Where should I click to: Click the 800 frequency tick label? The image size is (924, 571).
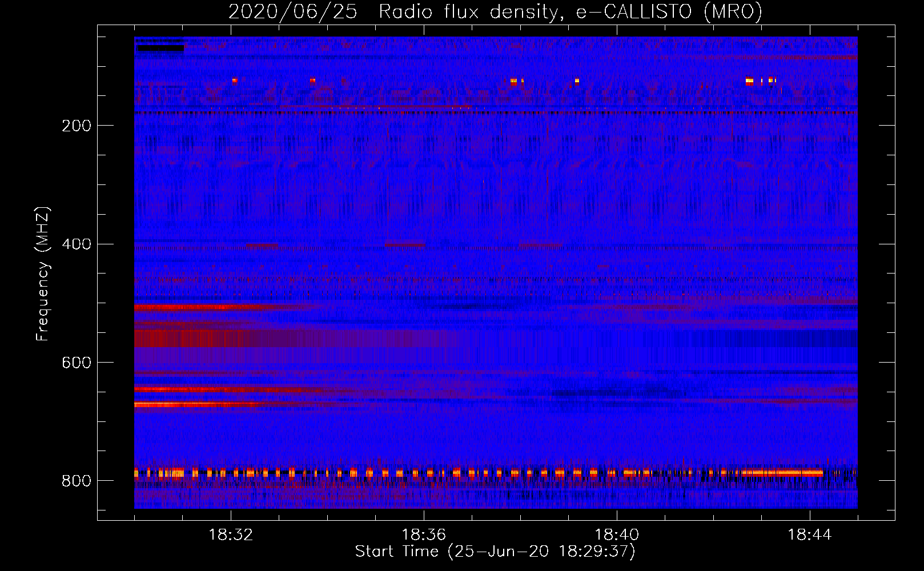click(77, 481)
